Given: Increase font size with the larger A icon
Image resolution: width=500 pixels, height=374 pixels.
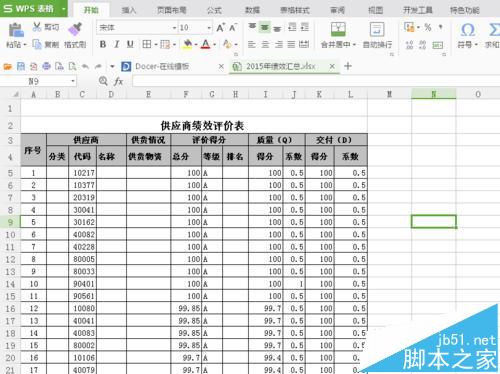Looking at the screenshot, I should tap(220, 27).
